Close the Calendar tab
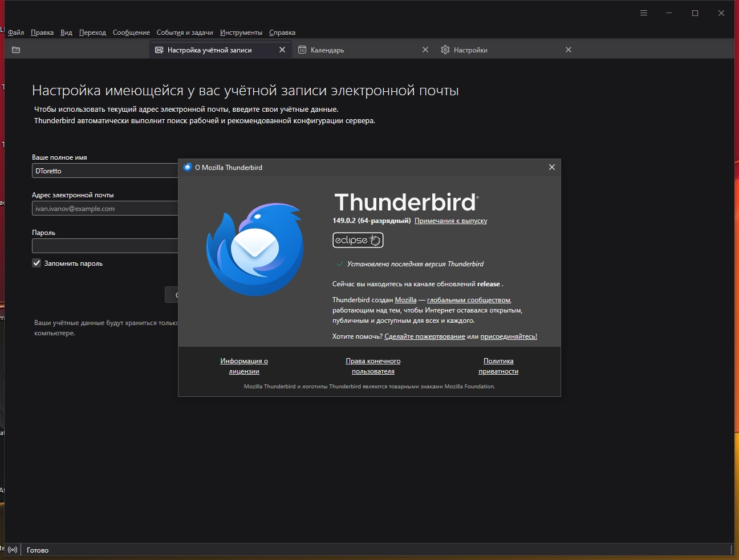 click(425, 50)
